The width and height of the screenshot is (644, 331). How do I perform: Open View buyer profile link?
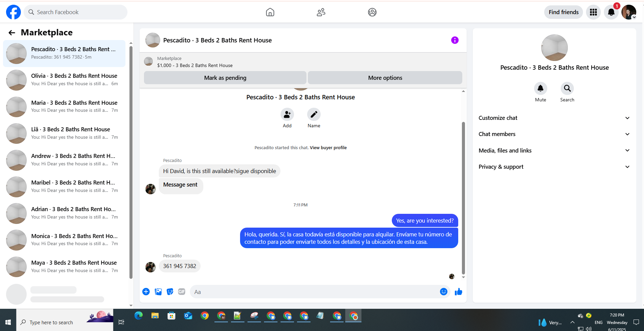(328, 147)
